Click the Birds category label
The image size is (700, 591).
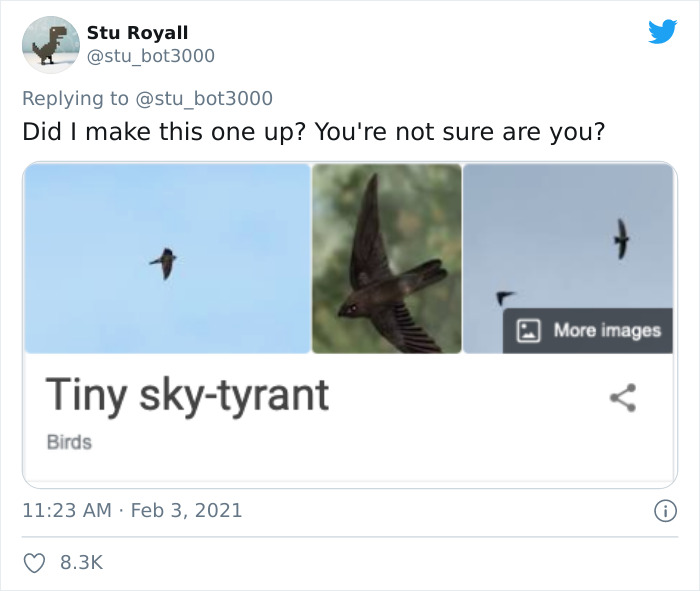click(69, 441)
